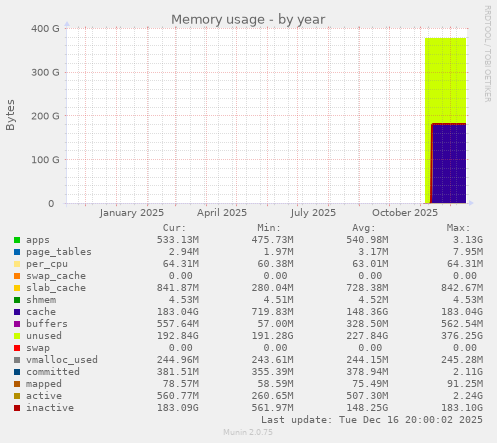Click the 'shmem' legend label

tap(41, 300)
